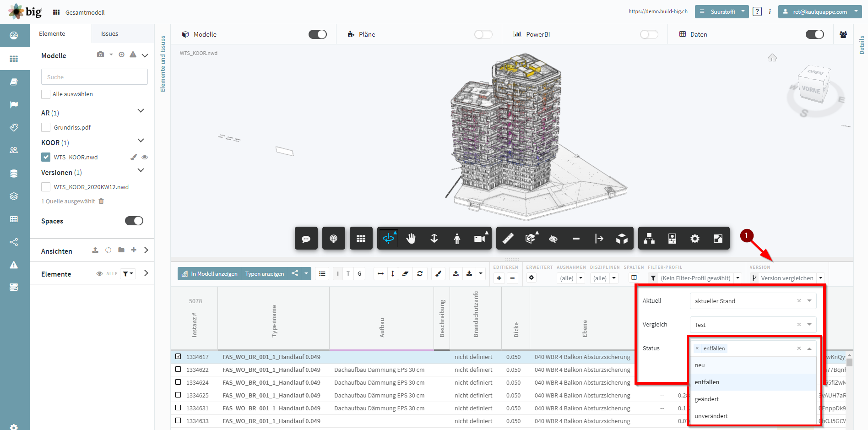The image size is (868, 430).
Task: Toggle the Spaces switch
Action: click(x=134, y=221)
